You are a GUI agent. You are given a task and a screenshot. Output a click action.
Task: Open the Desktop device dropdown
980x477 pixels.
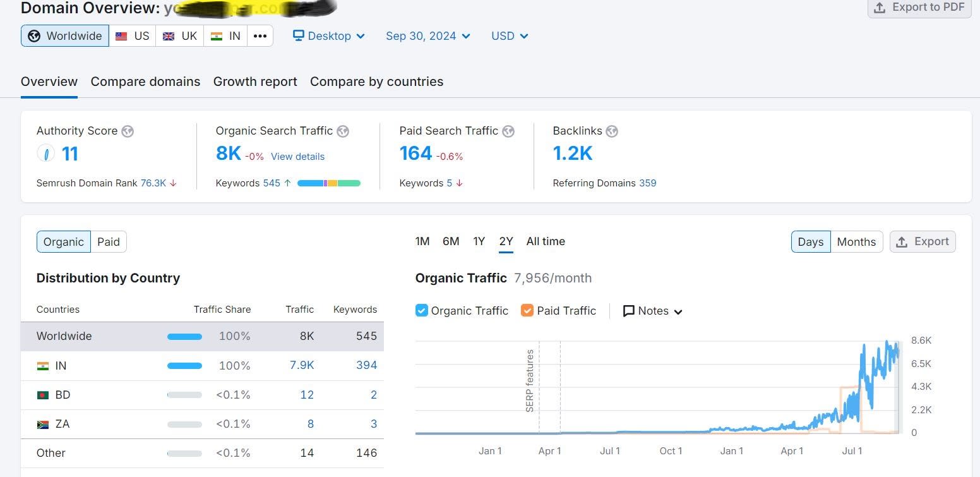pyautogui.click(x=329, y=36)
